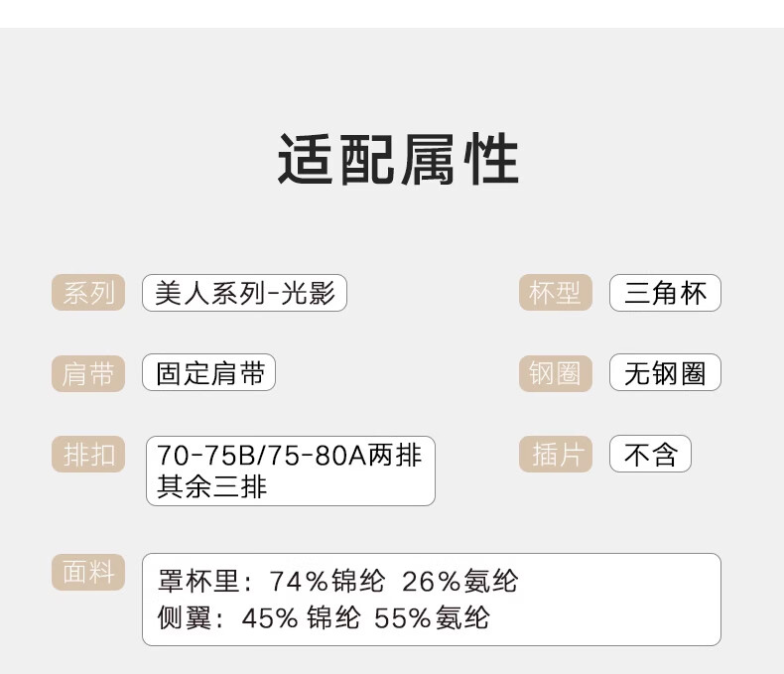
Task: Click the 三角杯 value box
Action: [x=665, y=293]
